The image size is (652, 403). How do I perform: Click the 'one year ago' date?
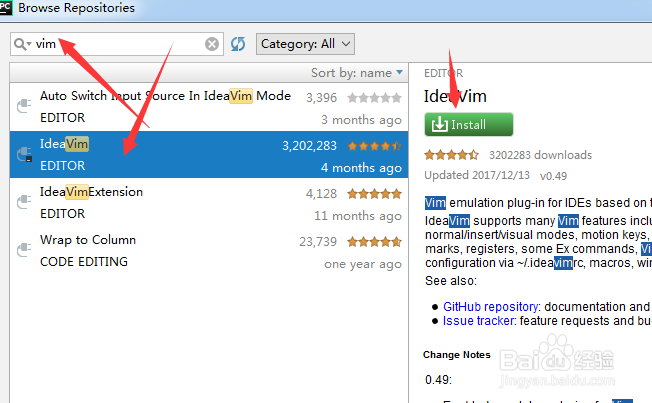(363, 264)
